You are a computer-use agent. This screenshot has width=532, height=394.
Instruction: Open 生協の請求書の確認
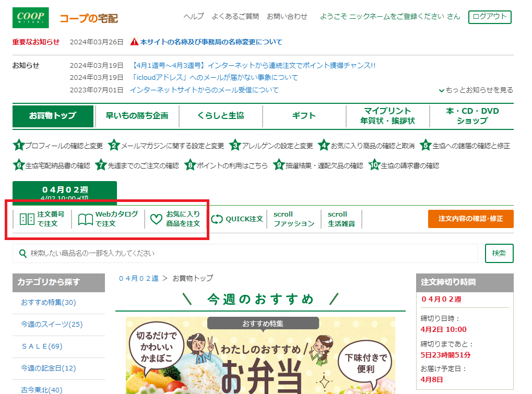pos(410,165)
